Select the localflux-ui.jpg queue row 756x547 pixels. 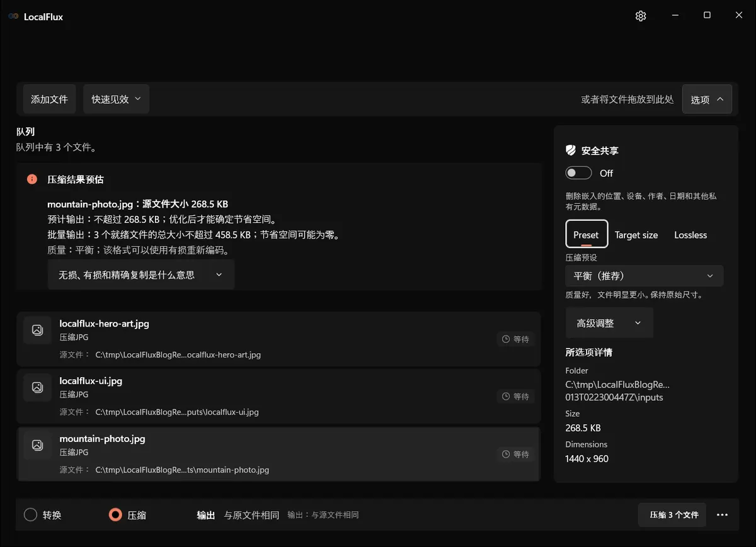[278, 396]
